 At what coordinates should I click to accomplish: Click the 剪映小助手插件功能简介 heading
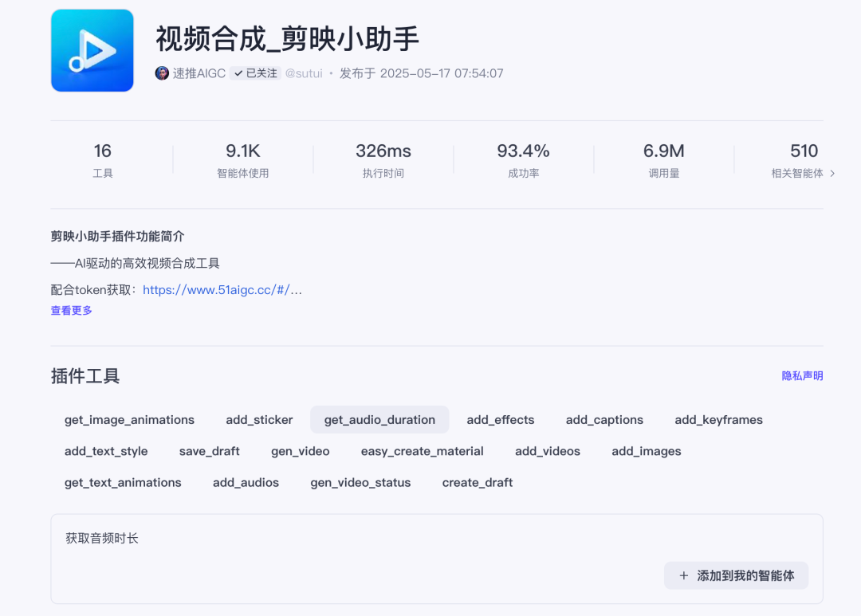(x=117, y=237)
